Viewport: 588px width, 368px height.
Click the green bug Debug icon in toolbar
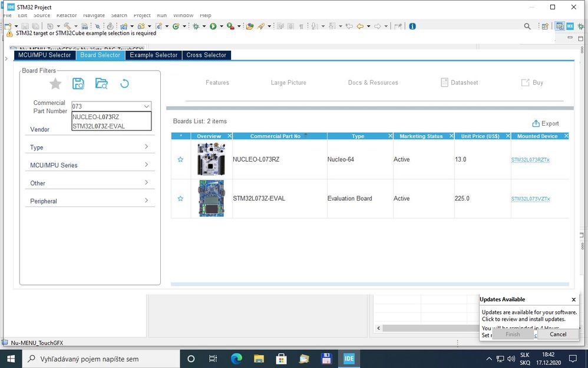[196, 26]
